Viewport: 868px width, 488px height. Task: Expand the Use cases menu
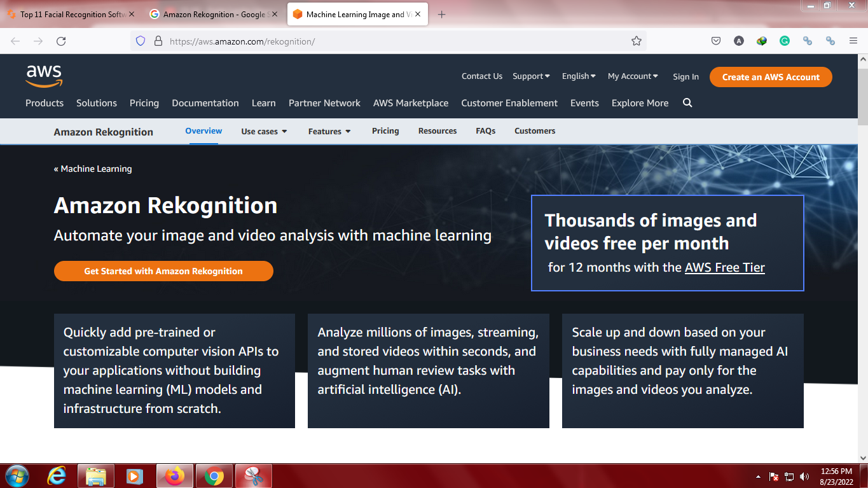click(265, 131)
